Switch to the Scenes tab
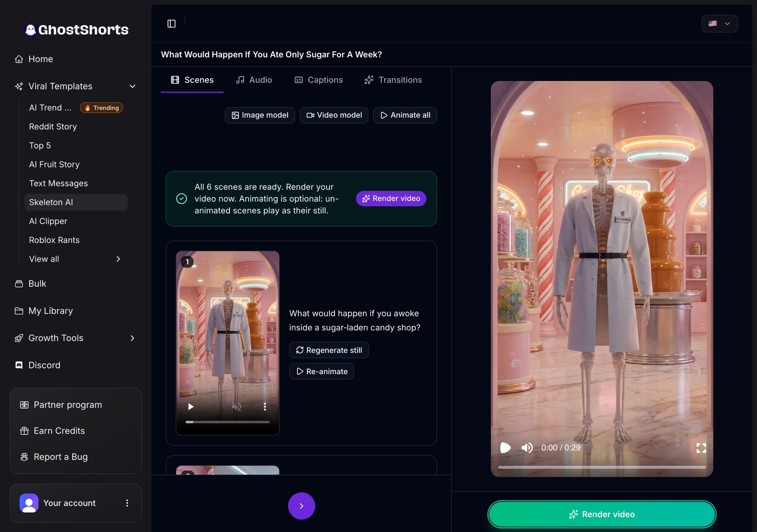This screenshot has width=757, height=532. [192, 80]
